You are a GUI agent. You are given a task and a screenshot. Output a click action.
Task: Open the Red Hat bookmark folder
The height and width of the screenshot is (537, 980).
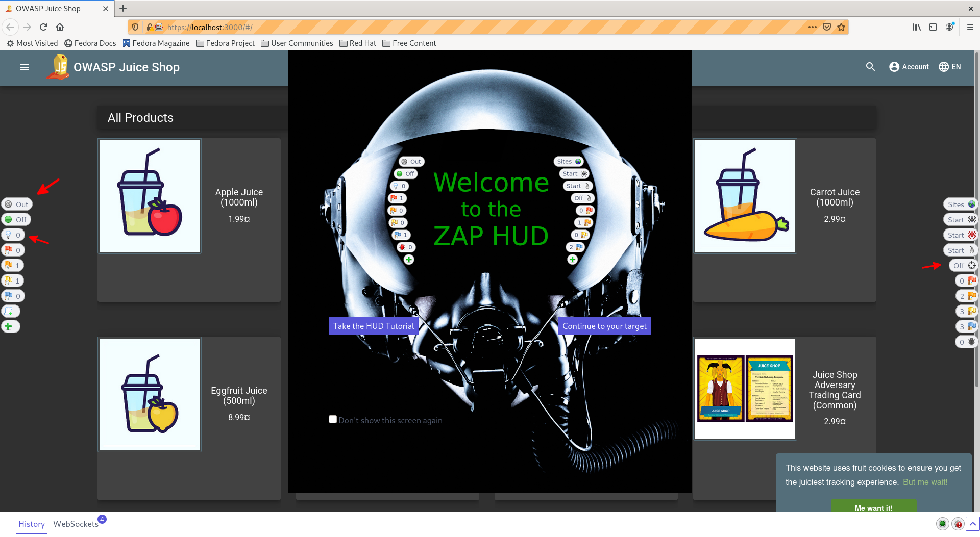click(x=358, y=43)
